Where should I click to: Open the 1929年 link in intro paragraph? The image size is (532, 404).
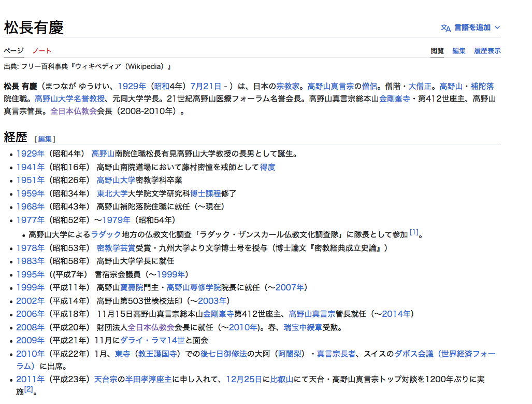pos(132,86)
